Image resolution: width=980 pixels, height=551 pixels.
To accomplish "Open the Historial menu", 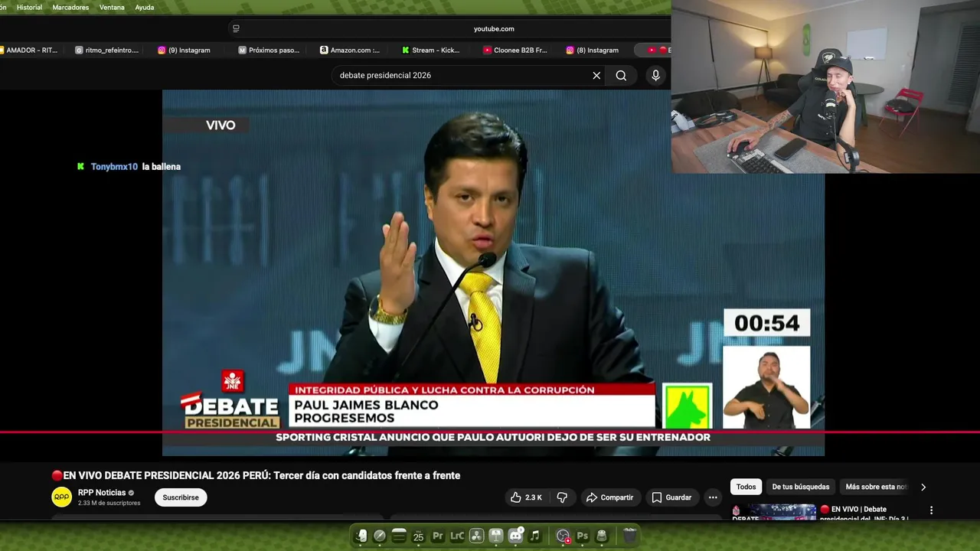I will pyautogui.click(x=29, y=7).
